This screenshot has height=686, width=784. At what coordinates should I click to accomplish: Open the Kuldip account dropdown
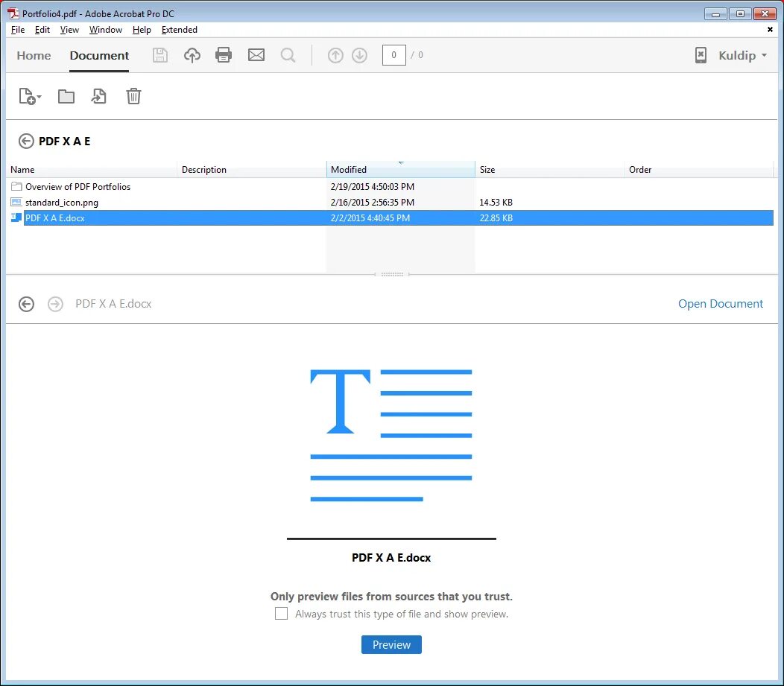coord(742,55)
